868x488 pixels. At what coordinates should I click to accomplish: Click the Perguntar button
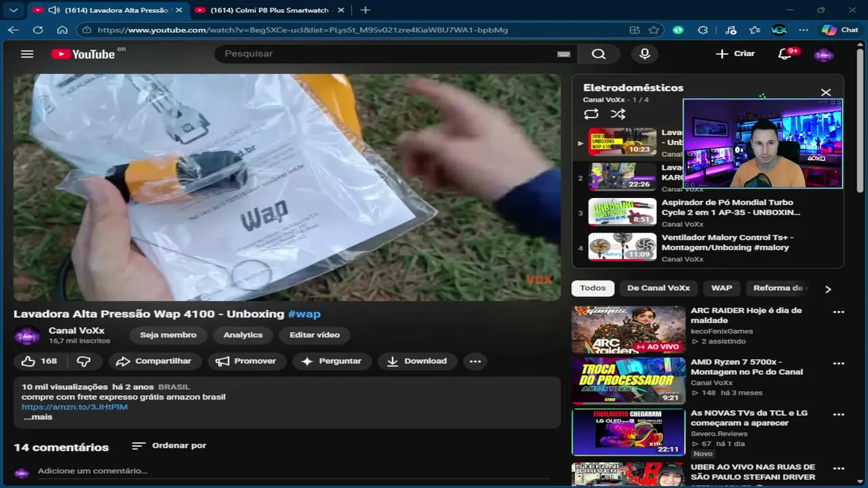tap(332, 361)
